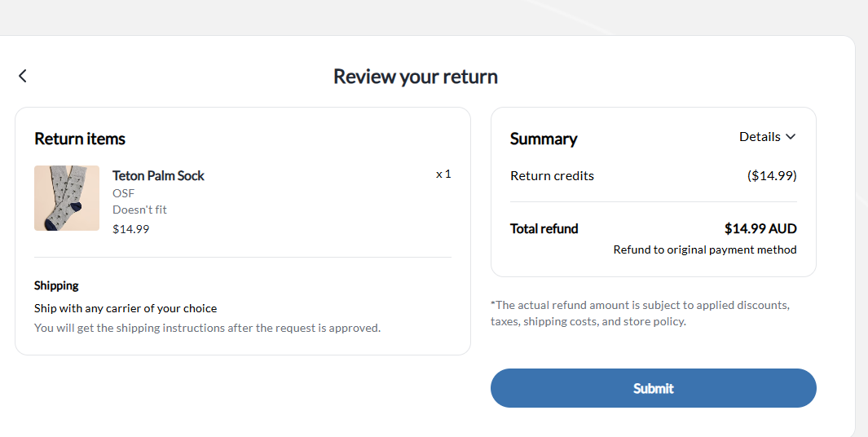The width and height of the screenshot is (868, 437).
Task: Click the $14.99 AUD total refund amount
Action: [760, 228]
